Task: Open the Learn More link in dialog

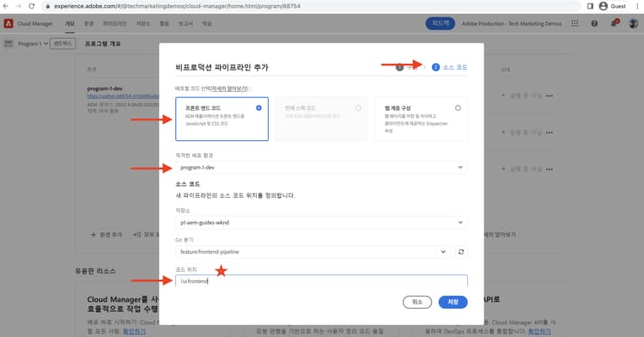Action: click(229, 89)
